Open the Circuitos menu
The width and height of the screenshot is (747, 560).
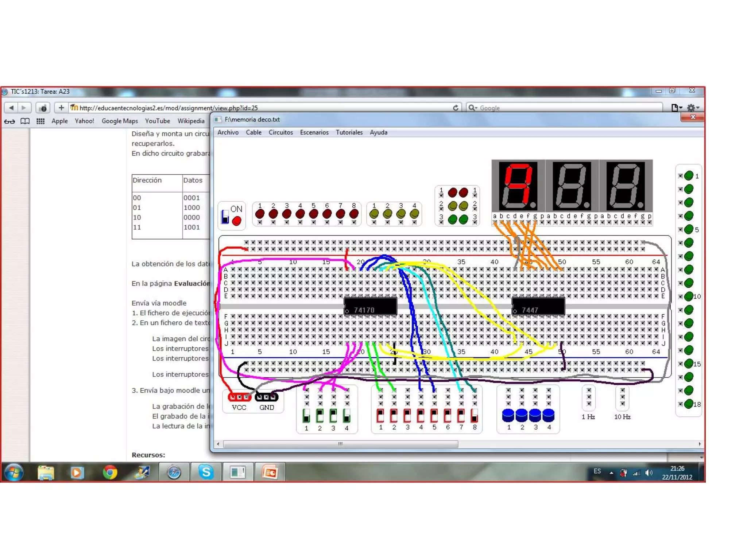[x=280, y=132]
